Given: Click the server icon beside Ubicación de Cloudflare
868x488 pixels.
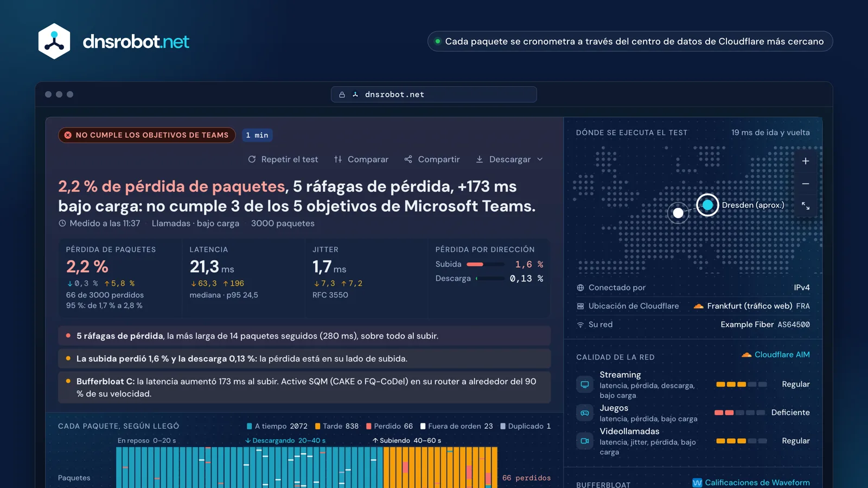Looking at the screenshot, I should coord(580,306).
